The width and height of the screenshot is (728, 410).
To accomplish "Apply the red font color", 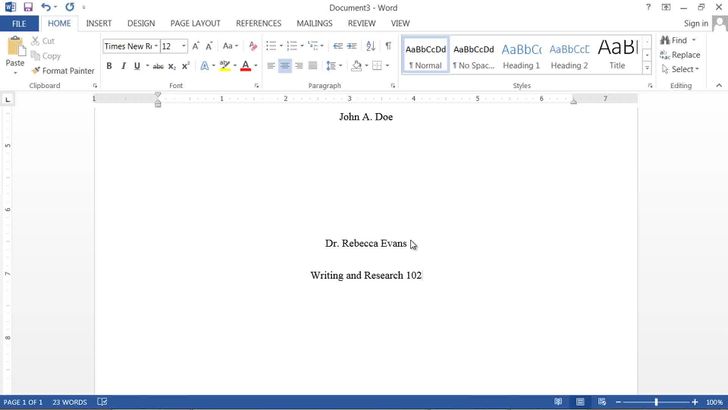I will (246, 66).
